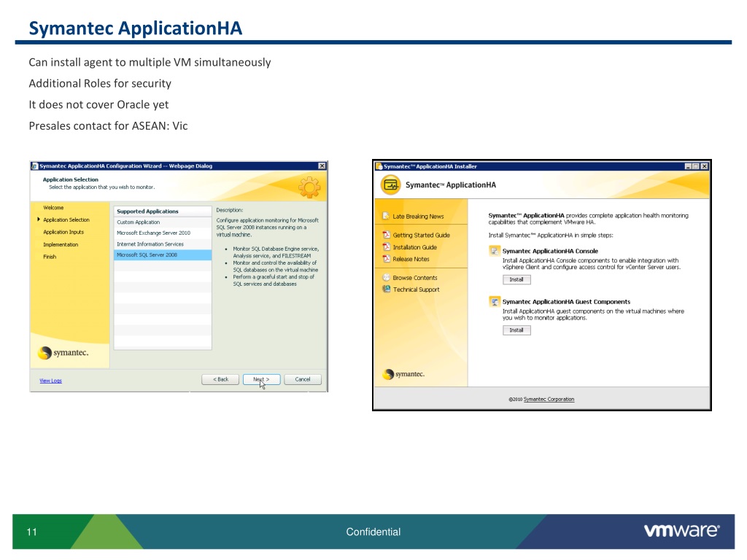This screenshot has height=560, width=747.
Task: Open Browse Contents
Action: coord(414,278)
